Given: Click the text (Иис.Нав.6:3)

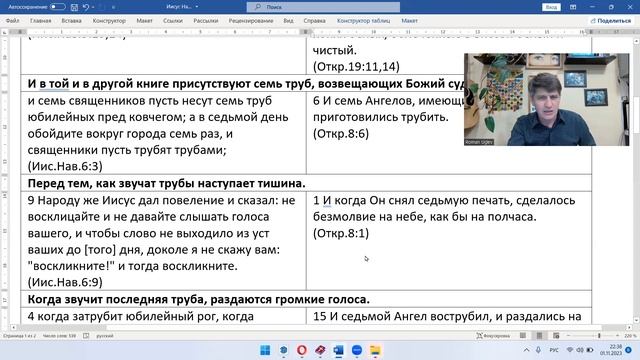Looking at the screenshot, I should tap(65, 166).
